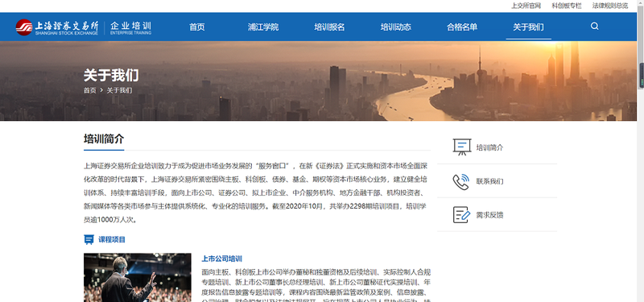Click the 培训简介 presentation board icon
The image size is (644, 302).
coord(462,147)
